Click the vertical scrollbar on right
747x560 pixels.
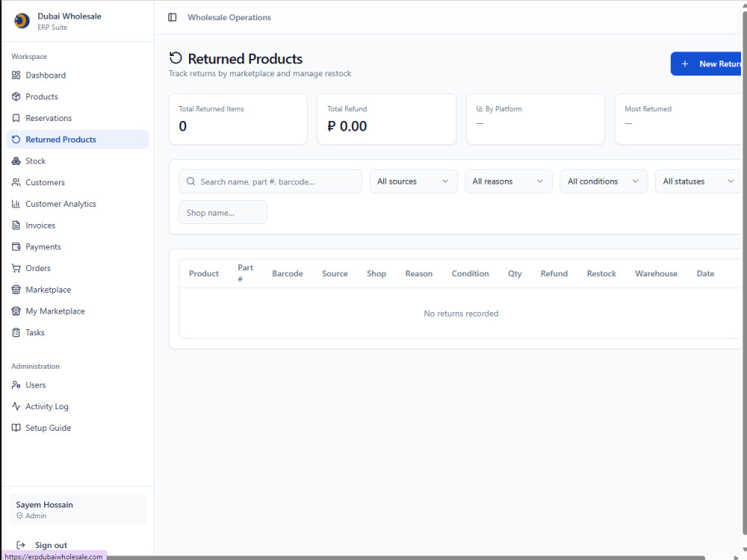pos(744,272)
